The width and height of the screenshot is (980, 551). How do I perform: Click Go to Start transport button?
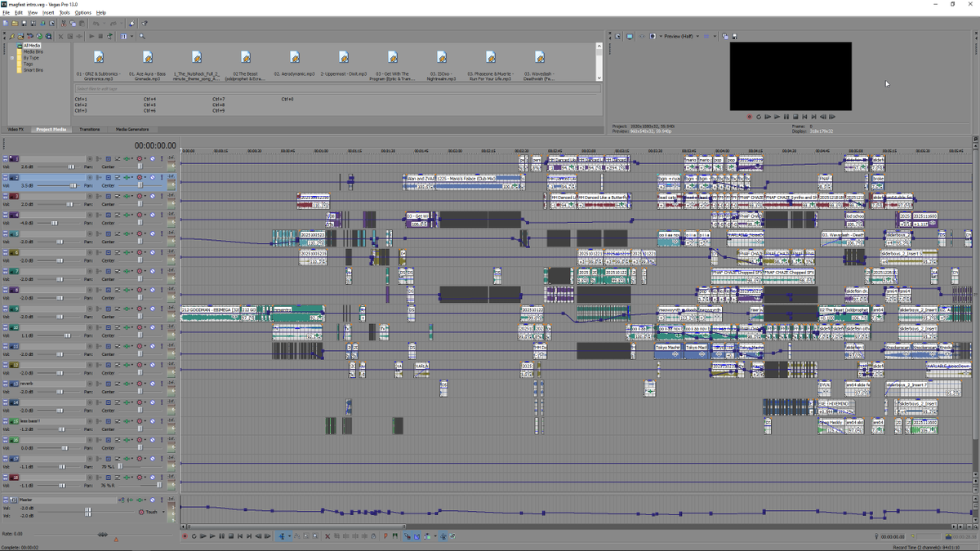coord(240,536)
